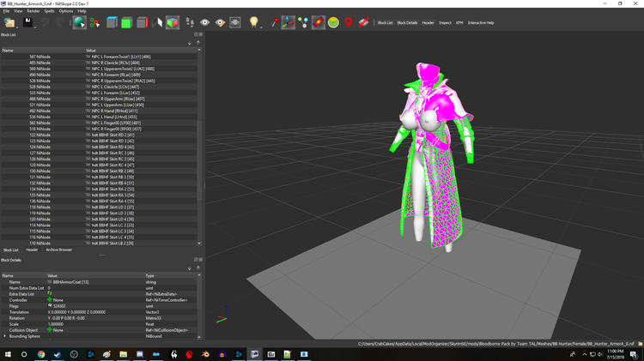The height and width of the screenshot is (361, 644).
Task: Click green plus next to Collision Object
Action: click(x=50, y=330)
